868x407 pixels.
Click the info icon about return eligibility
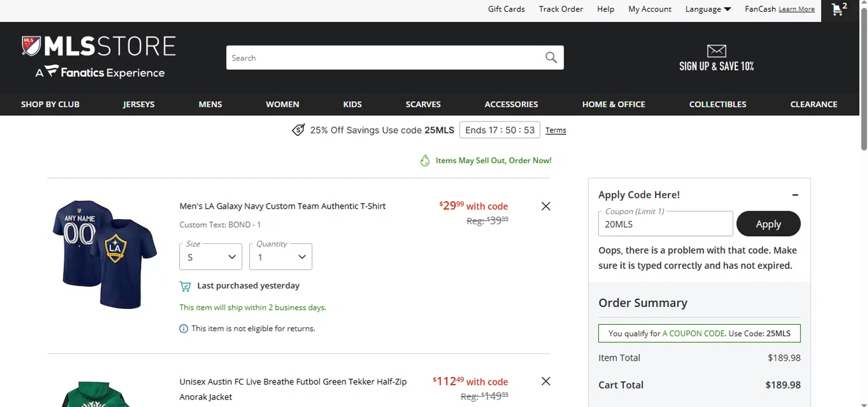(184, 329)
